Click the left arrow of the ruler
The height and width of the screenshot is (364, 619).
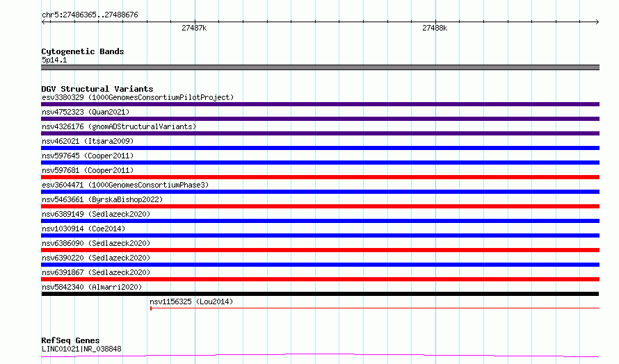click(44, 22)
